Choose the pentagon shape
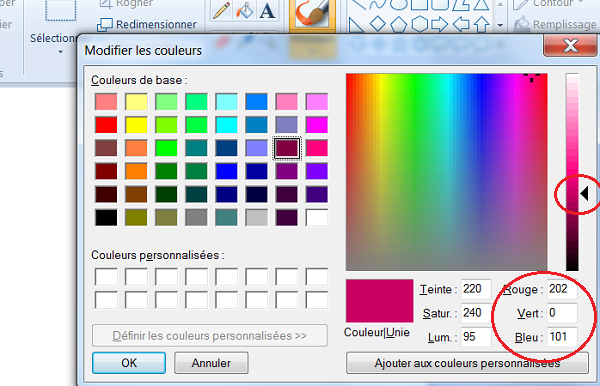The image size is (600, 386). click(x=398, y=25)
